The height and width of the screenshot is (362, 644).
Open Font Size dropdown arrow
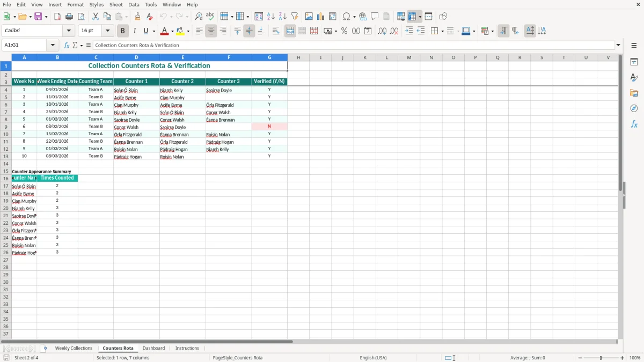point(107,31)
